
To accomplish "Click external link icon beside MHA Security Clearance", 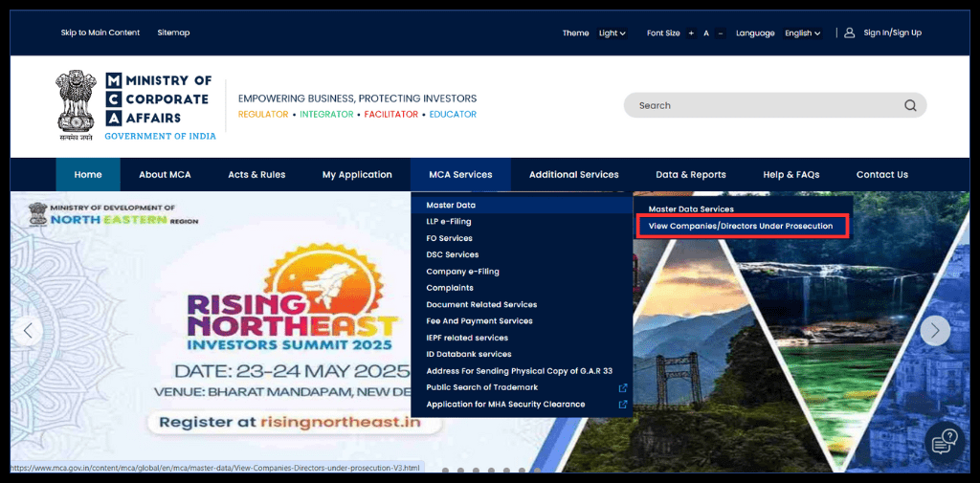I will (x=623, y=405).
